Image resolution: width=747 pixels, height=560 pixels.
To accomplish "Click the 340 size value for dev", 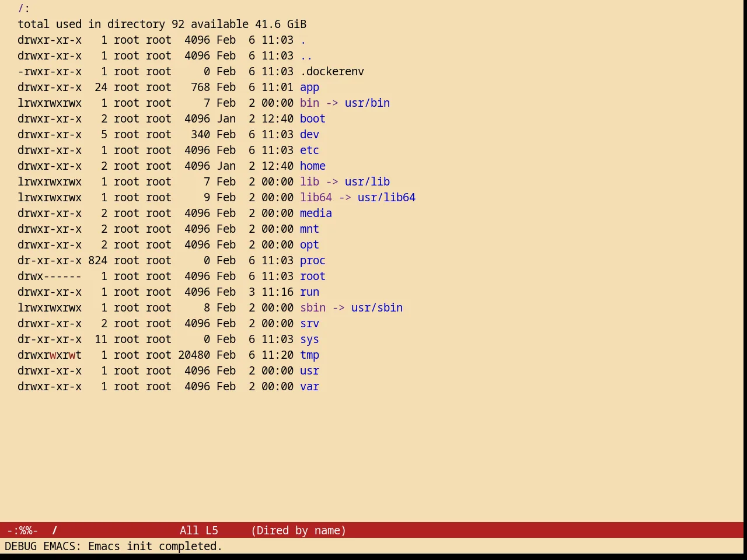I will click(200, 135).
